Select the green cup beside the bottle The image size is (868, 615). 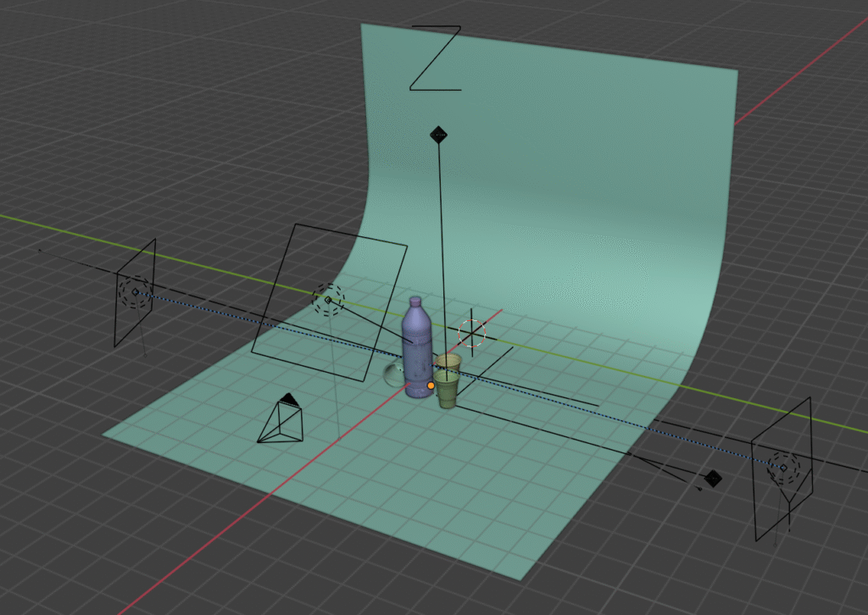coord(448,386)
